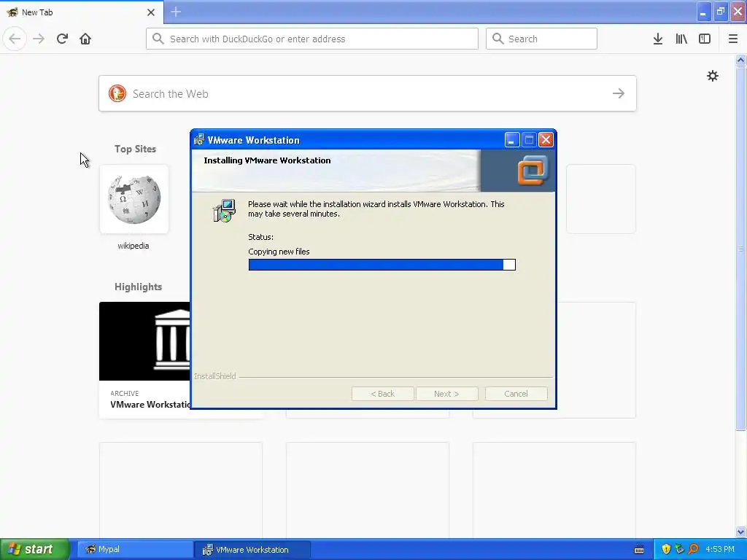
Task: Open the browser home page
Action: [85, 39]
